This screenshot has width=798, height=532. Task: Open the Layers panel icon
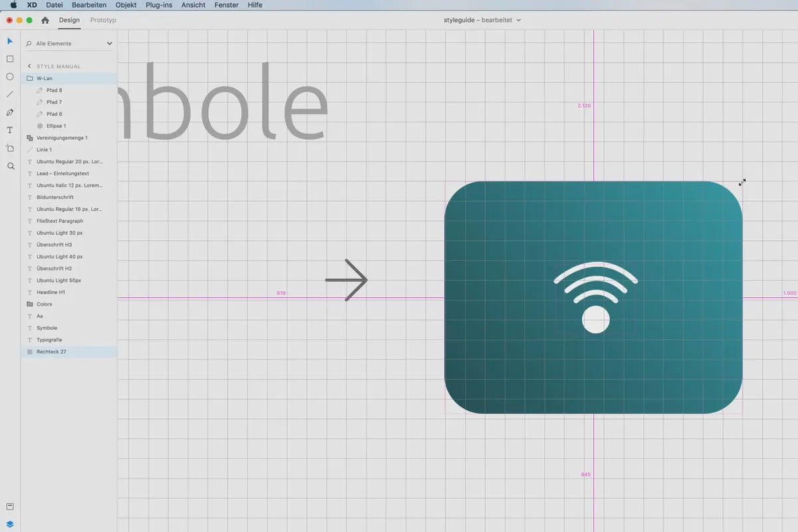[x=10, y=524]
